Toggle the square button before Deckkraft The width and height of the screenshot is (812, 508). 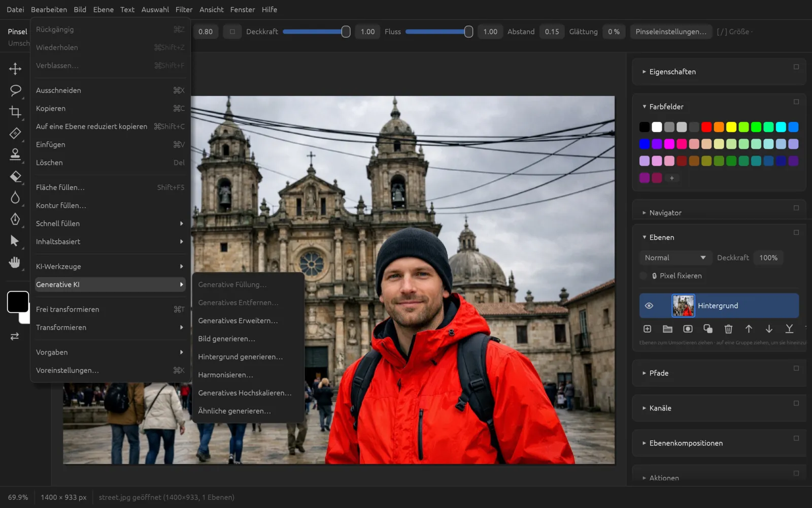232,31
